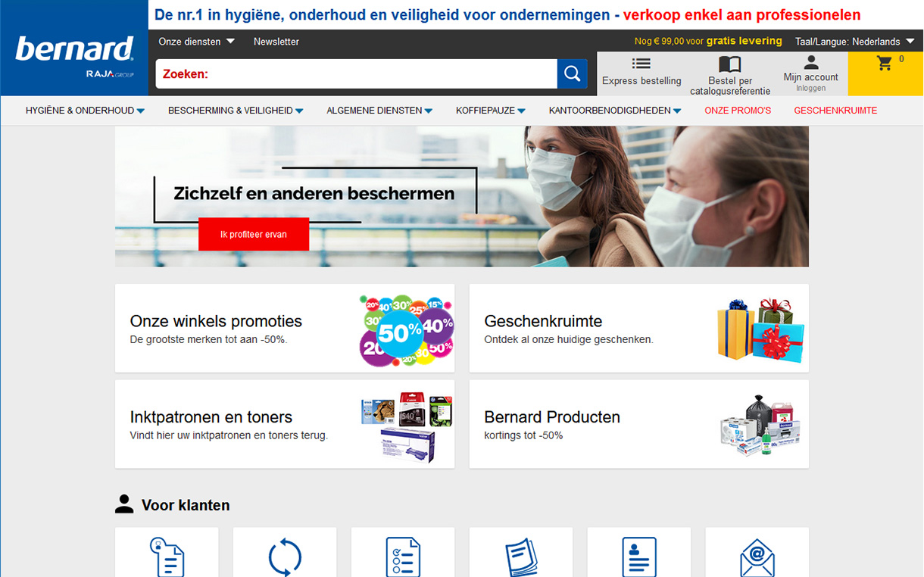Click the catalogusreferentie open book icon

click(x=729, y=64)
